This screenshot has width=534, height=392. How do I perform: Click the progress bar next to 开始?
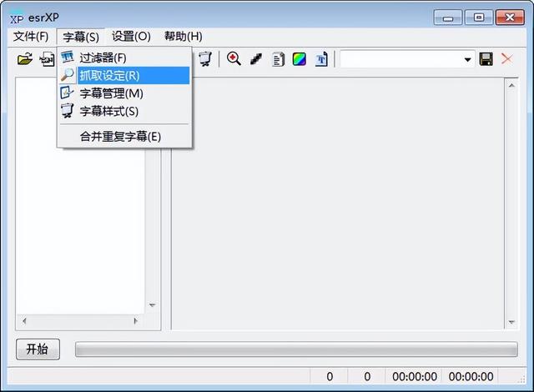click(296, 349)
